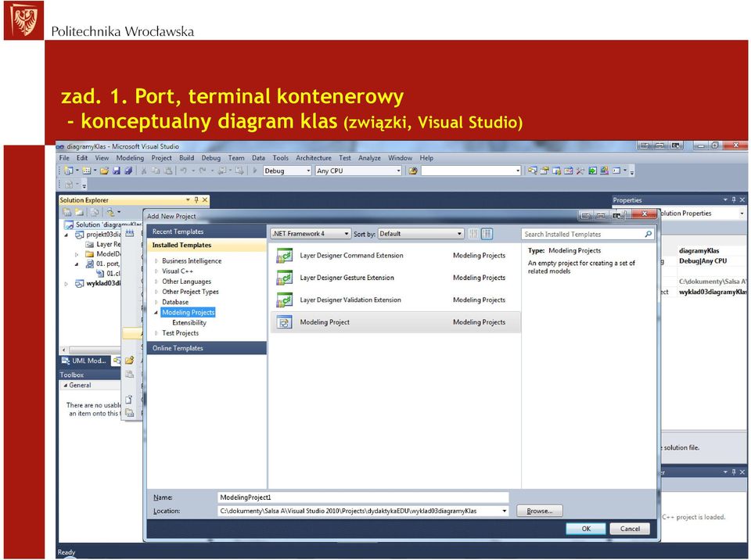751x560 pixels.
Task: Pin the Solution Explorer panel
Action: (x=196, y=199)
